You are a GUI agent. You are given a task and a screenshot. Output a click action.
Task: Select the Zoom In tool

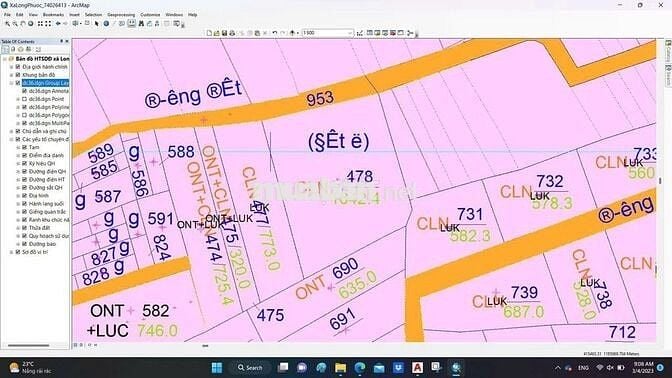click(7, 24)
